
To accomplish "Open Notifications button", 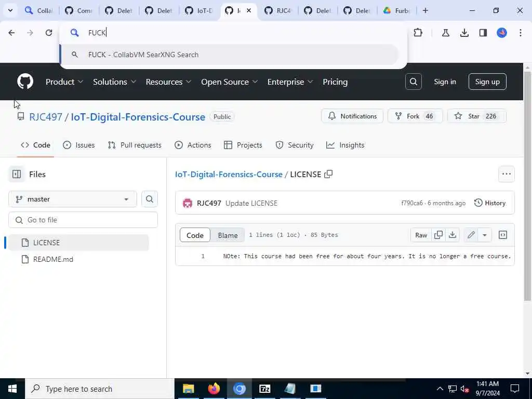I will click(352, 116).
